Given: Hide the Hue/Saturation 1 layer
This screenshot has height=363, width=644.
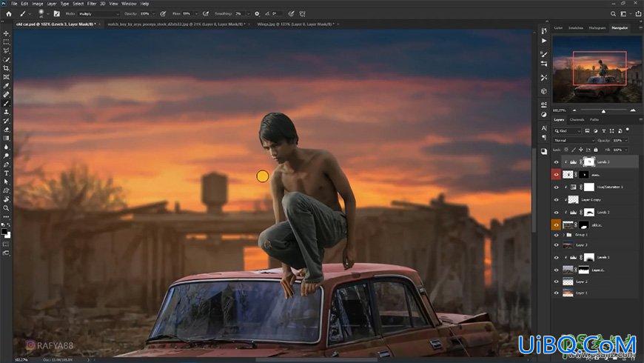Looking at the screenshot, I should pos(556,187).
